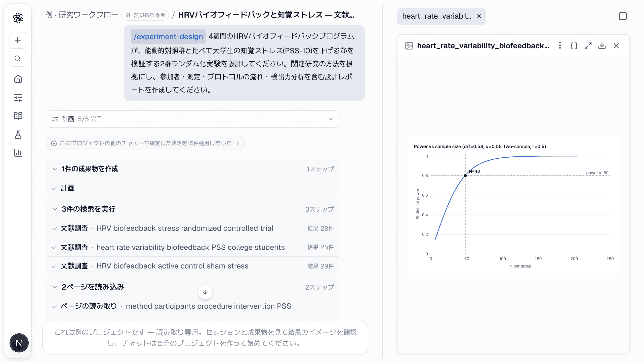The image size is (644, 362).
Task: Collapse the 2ページを読み込み section
Action: pos(192,287)
